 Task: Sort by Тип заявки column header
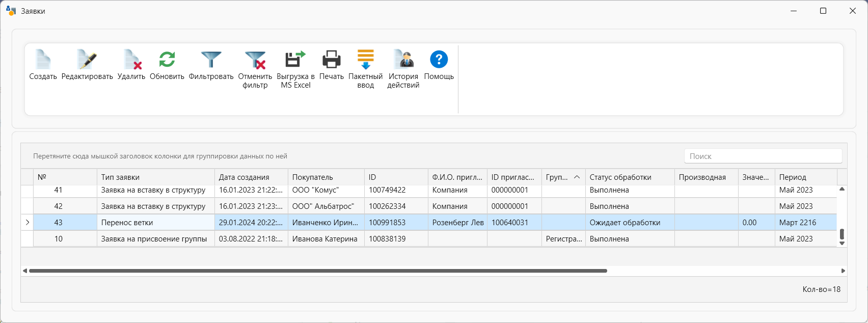point(156,177)
